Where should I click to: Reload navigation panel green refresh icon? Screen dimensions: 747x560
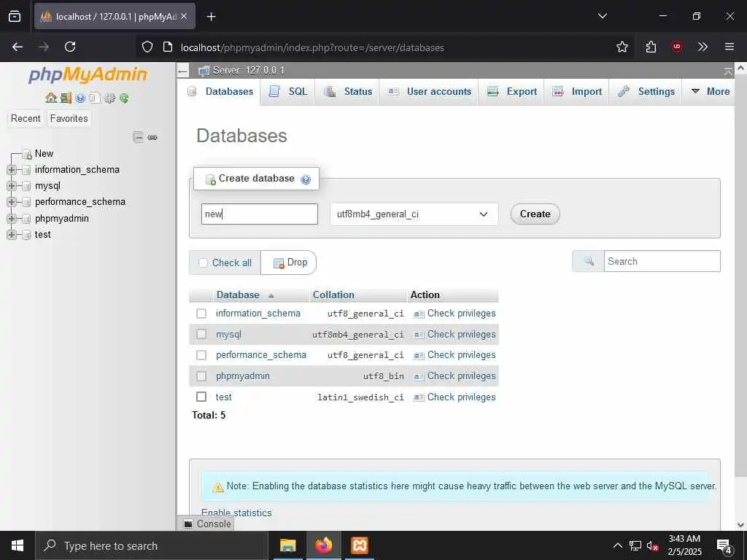124,98
